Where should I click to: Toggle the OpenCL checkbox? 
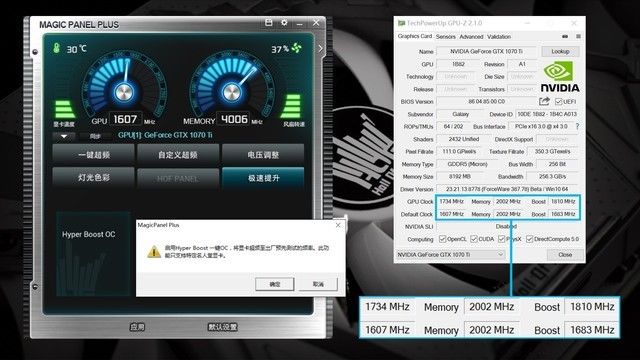click(442, 239)
